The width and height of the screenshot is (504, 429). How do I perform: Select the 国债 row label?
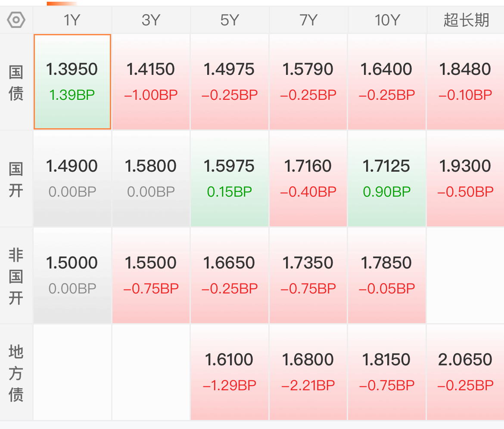pyautogui.click(x=16, y=83)
